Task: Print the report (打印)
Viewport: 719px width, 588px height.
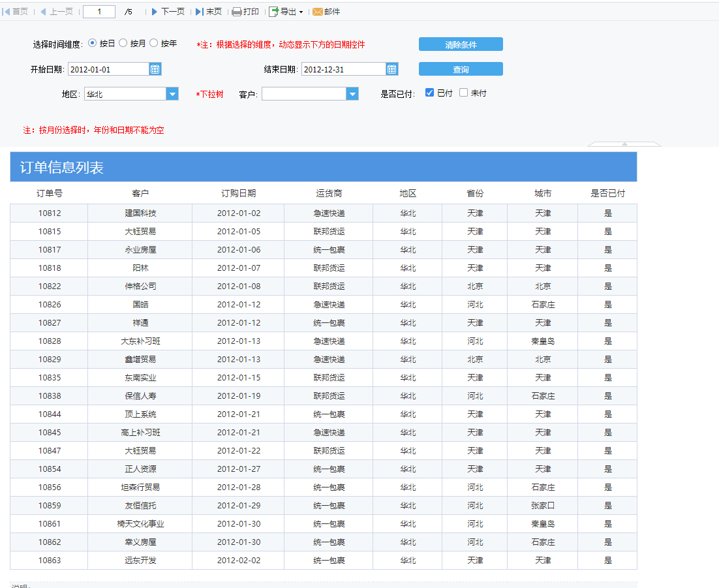Action: point(245,12)
